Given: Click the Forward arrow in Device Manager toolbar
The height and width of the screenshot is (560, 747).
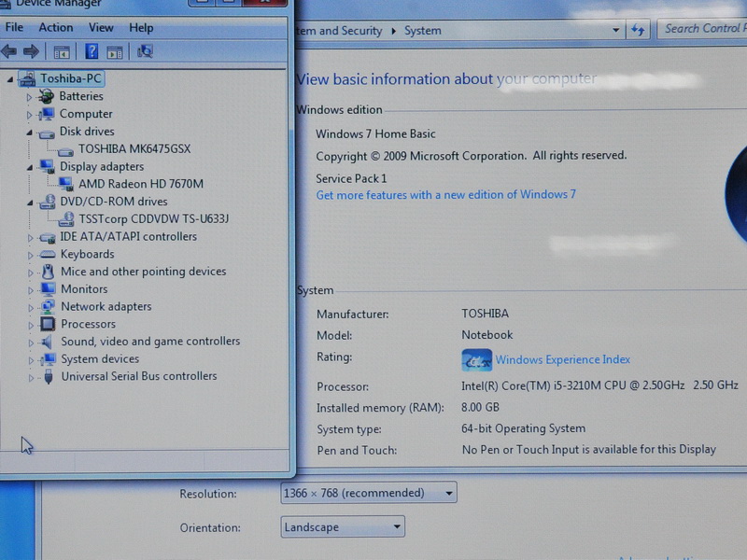Looking at the screenshot, I should [x=32, y=51].
